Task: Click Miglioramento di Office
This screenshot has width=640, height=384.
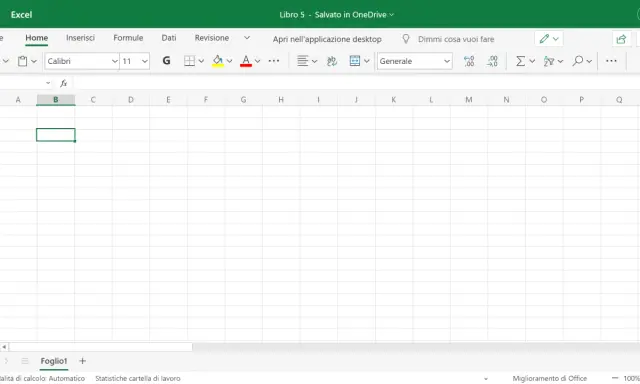Action: click(x=549, y=379)
